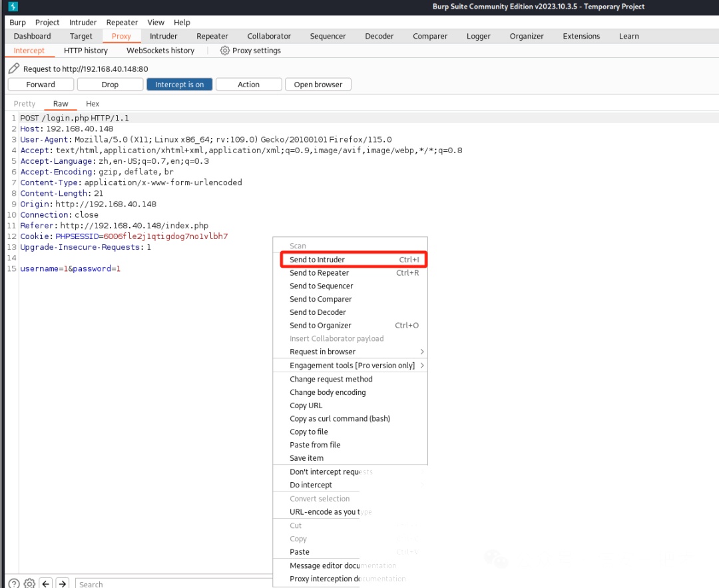
Task: Select Copy to file
Action: [350, 432]
